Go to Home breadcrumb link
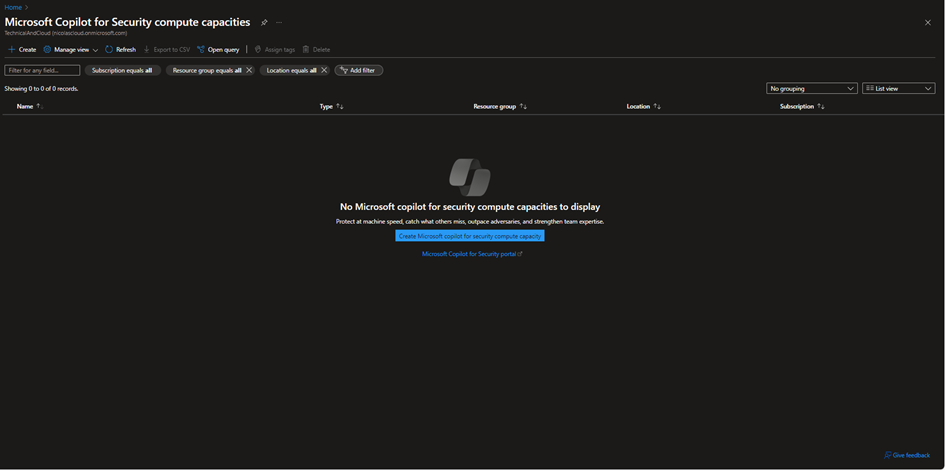This screenshot has width=945, height=470. (x=12, y=7)
